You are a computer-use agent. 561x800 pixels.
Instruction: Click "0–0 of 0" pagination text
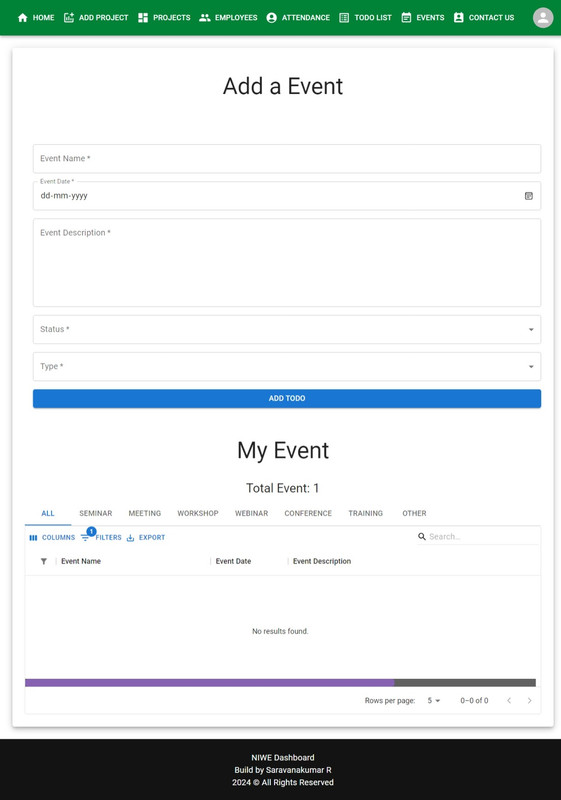tap(474, 701)
